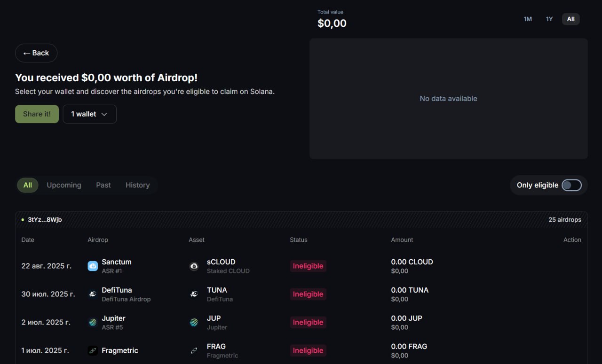Viewport: 602px width, 364px height.
Task: Click the Total value $0,00 amount
Action: pos(332,23)
